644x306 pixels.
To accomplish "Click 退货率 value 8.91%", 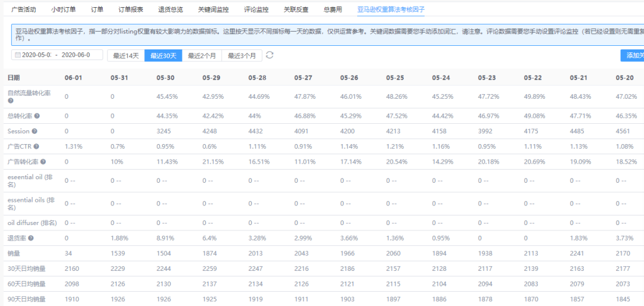I will pyautogui.click(x=165, y=238).
